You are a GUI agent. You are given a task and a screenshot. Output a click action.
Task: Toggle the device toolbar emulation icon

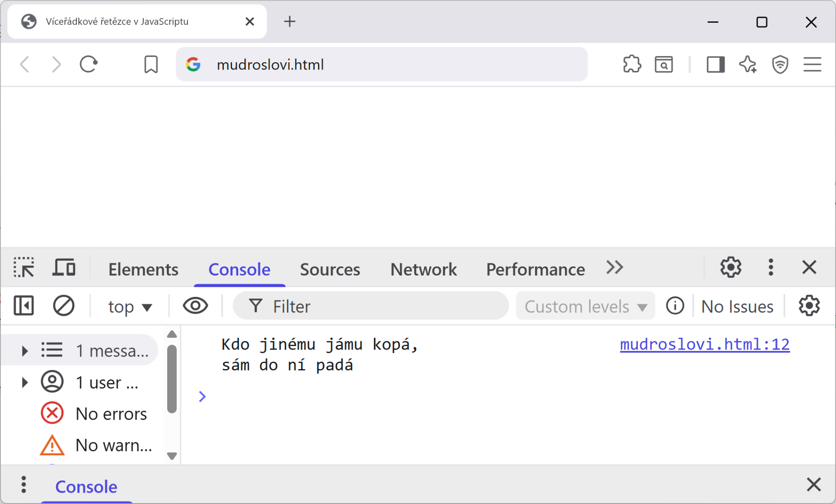coord(64,267)
